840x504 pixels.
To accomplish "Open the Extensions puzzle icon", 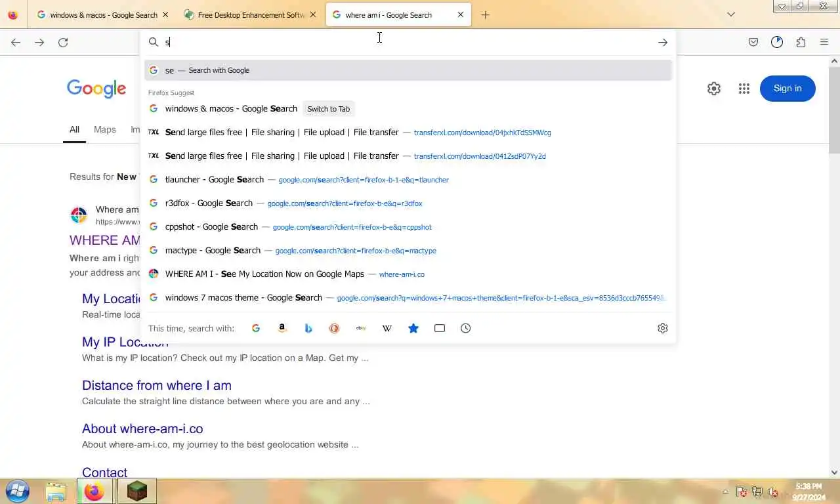I will click(x=801, y=42).
